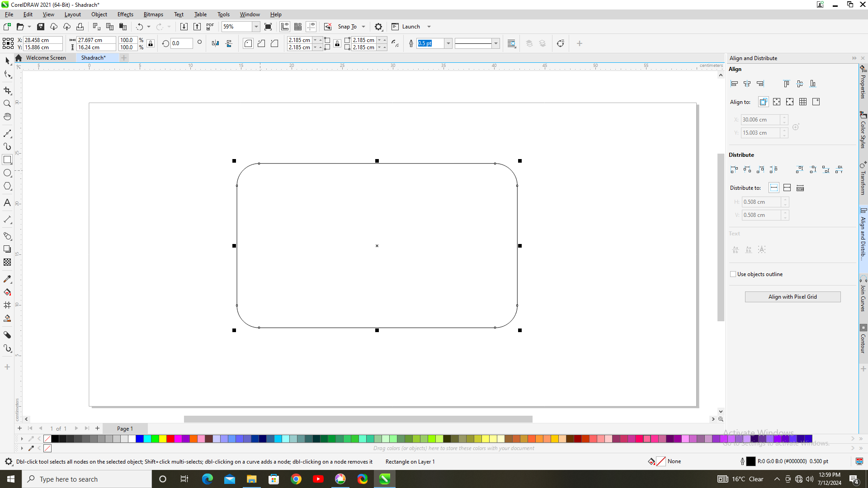Click the Export icon
The image size is (868, 488).
pyautogui.click(x=197, y=27)
